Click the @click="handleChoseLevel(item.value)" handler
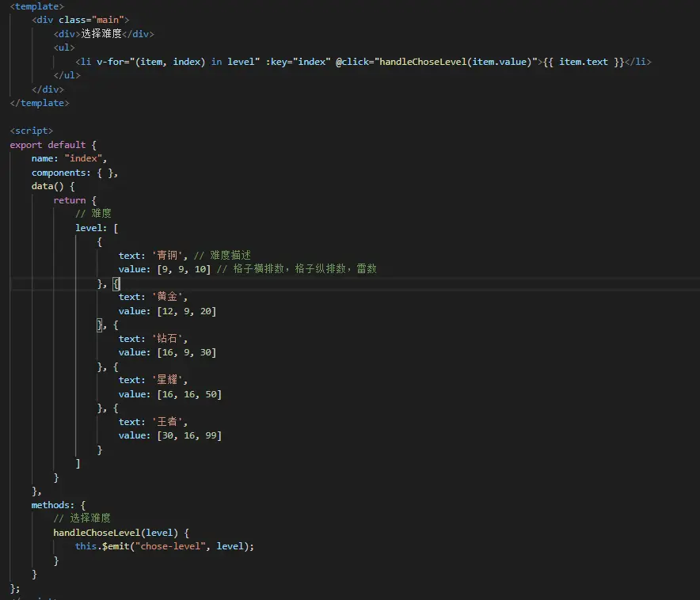The width and height of the screenshot is (700, 600). [436, 62]
